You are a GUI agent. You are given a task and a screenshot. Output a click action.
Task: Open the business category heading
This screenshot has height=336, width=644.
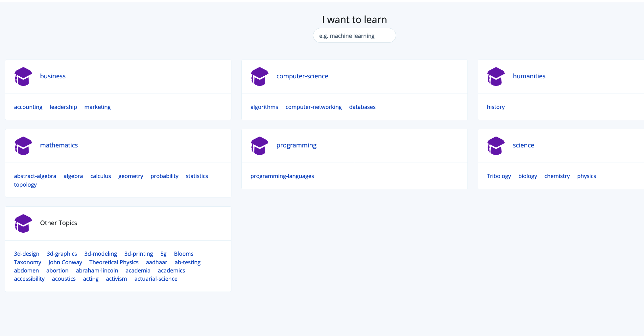[x=53, y=76]
